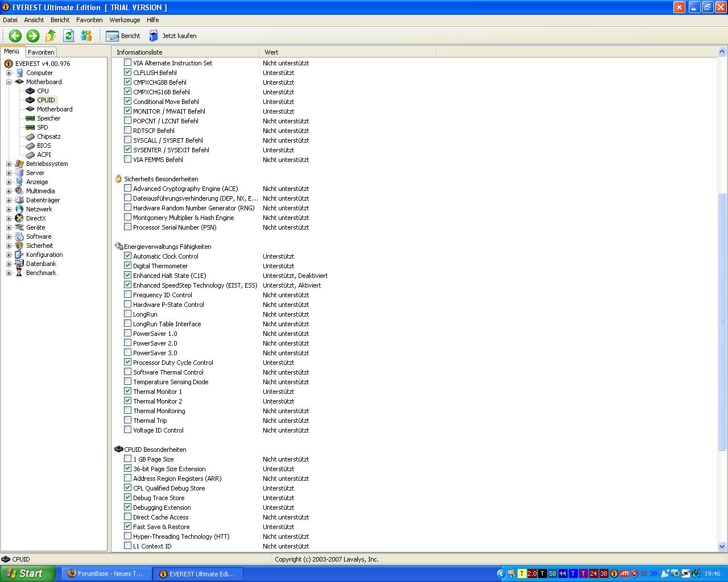This screenshot has width=728, height=582.
Task: Click the Energieverwaltungs Fähigkeiten section icon
Action: pos(118,246)
